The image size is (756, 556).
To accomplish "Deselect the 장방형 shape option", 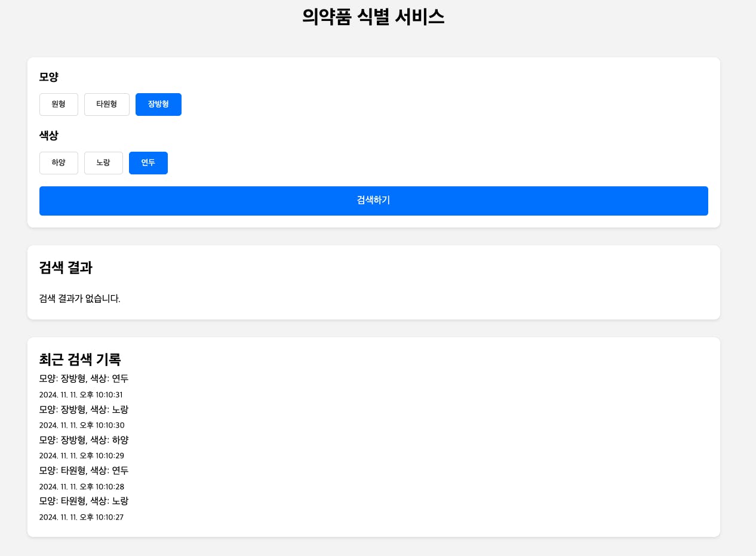I will click(158, 105).
